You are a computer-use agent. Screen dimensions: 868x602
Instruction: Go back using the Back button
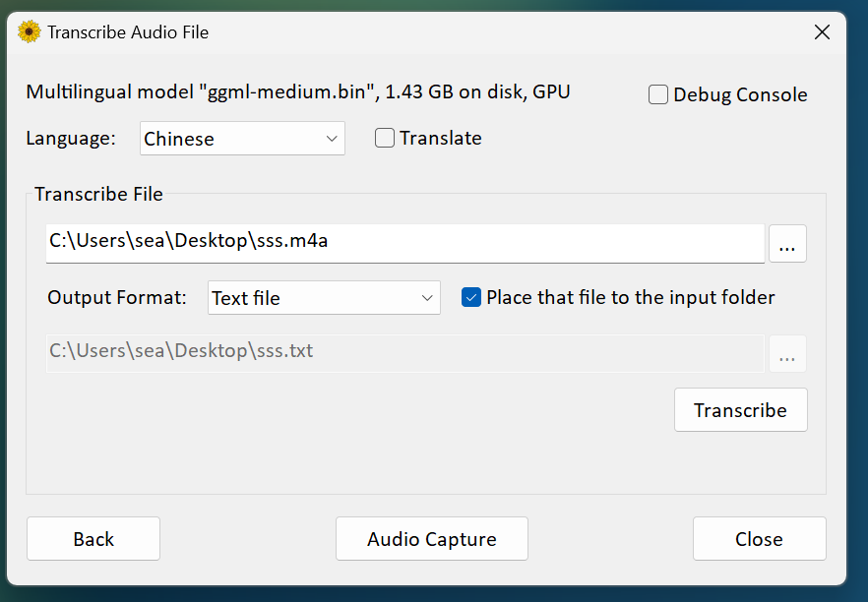pyautogui.click(x=93, y=539)
